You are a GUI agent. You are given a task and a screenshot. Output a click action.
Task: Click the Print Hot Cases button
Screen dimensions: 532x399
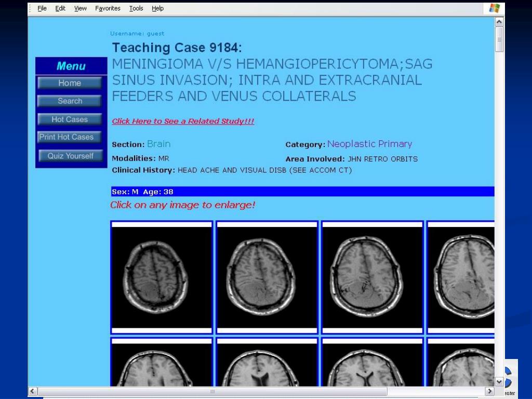[x=70, y=137]
